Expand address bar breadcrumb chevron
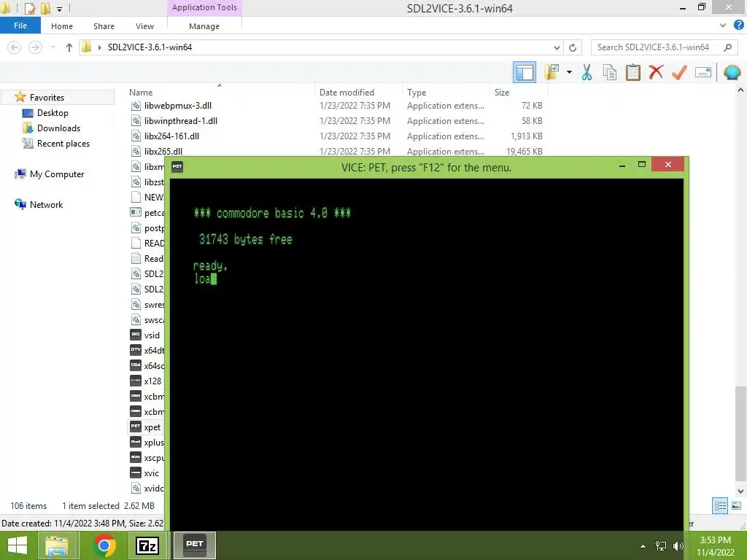This screenshot has height=560, width=747. pos(99,47)
